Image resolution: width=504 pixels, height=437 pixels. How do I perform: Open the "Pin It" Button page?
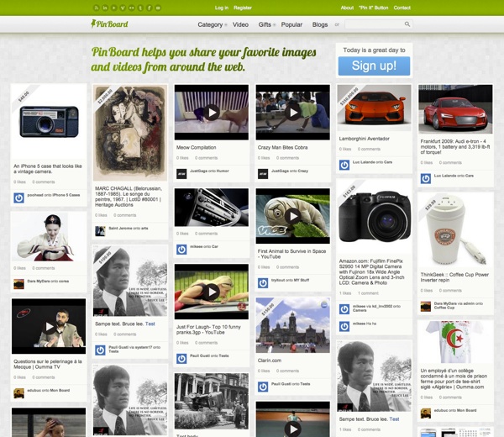[x=374, y=8]
